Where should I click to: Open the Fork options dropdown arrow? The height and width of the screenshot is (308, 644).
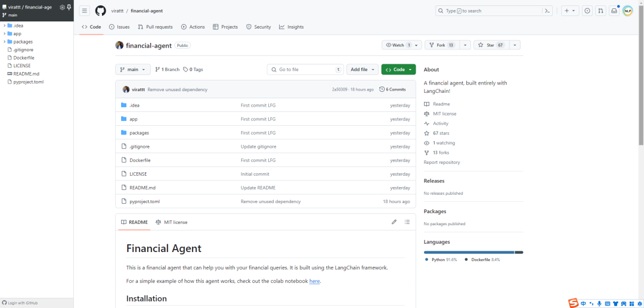click(465, 45)
